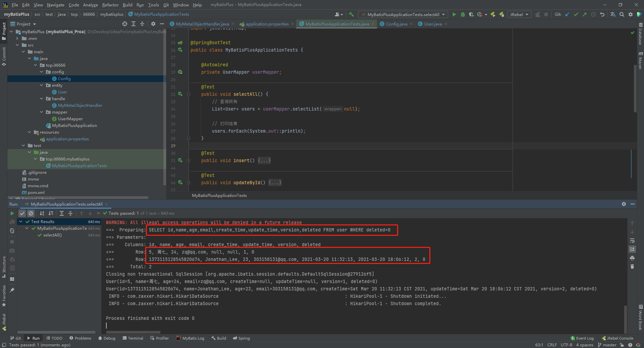Toggle Show Ignored tests button
Screen dimensions: 644x348
click(31, 213)
